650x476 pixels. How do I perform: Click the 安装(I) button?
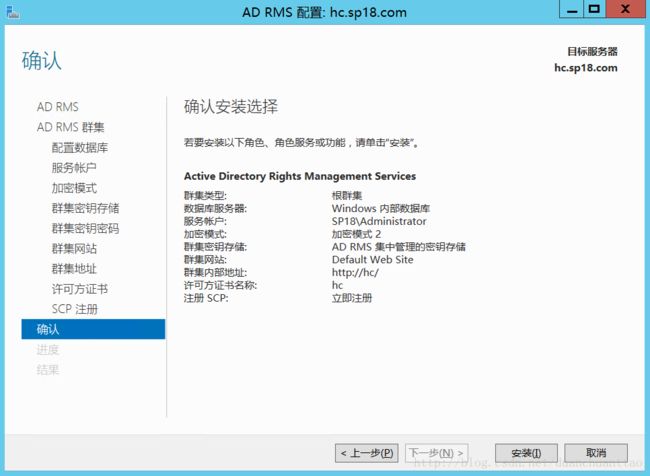526,453
